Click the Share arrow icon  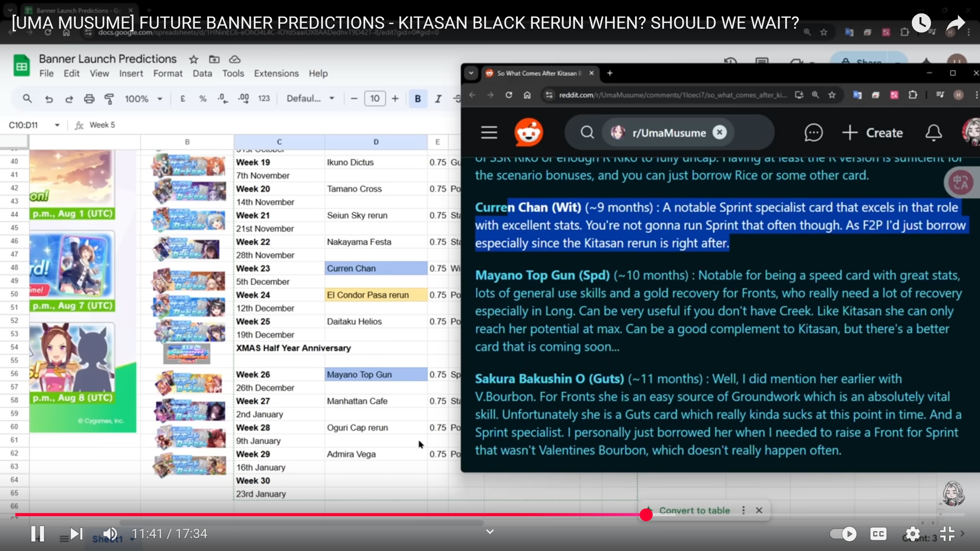[x=956, y=23]
